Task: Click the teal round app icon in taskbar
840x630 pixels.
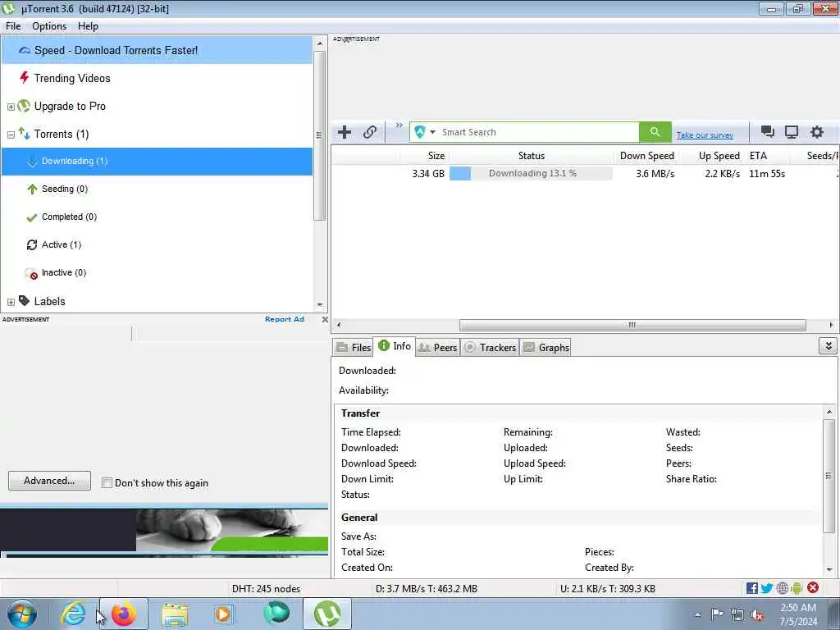Action: [x=276, y=613]
